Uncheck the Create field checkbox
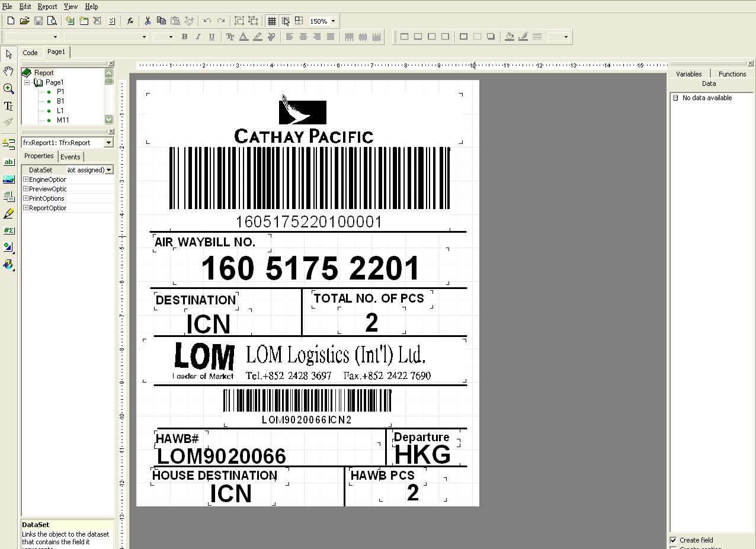This screenshot has width=756, height=549. [673, 540]
